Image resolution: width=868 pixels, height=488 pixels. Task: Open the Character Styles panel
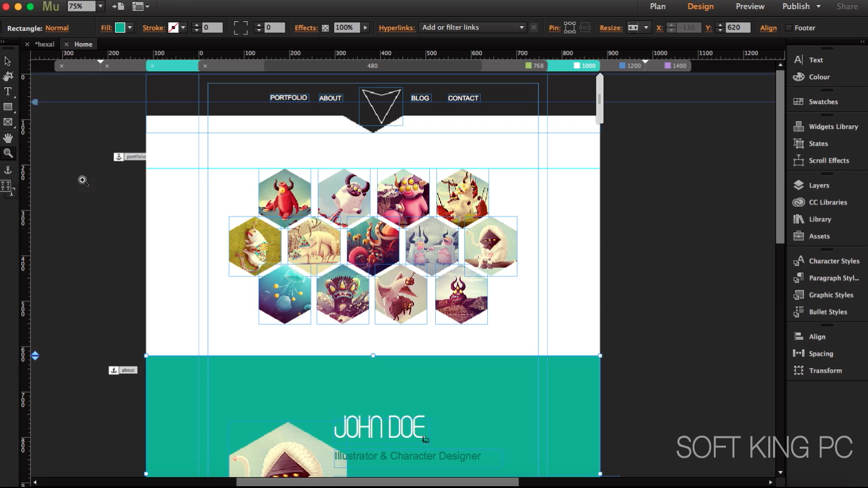point(827,261)
